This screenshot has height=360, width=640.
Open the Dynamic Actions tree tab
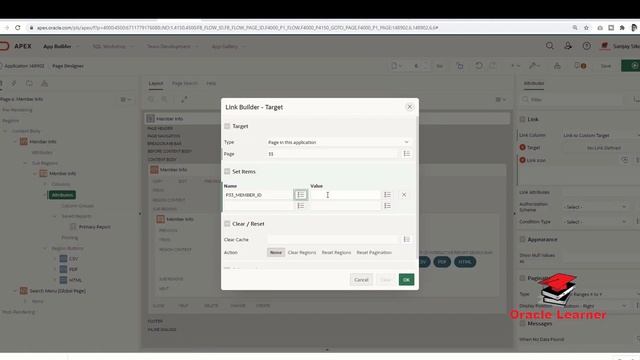14,83
